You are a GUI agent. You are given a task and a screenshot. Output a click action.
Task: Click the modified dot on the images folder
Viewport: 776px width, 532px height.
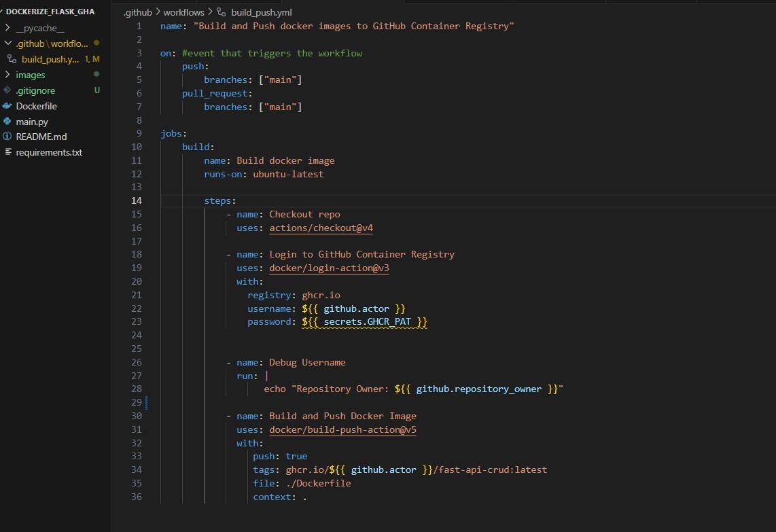[x=96, y=74]
